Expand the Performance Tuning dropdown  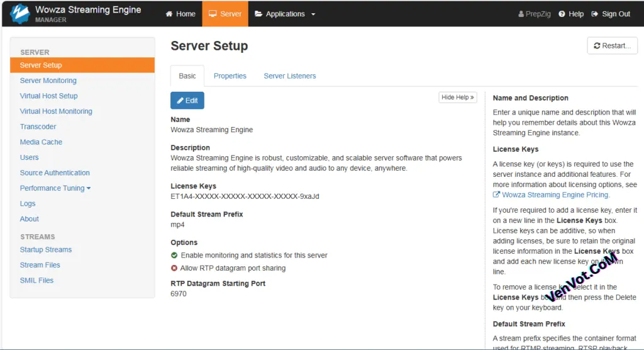point(55,188)
